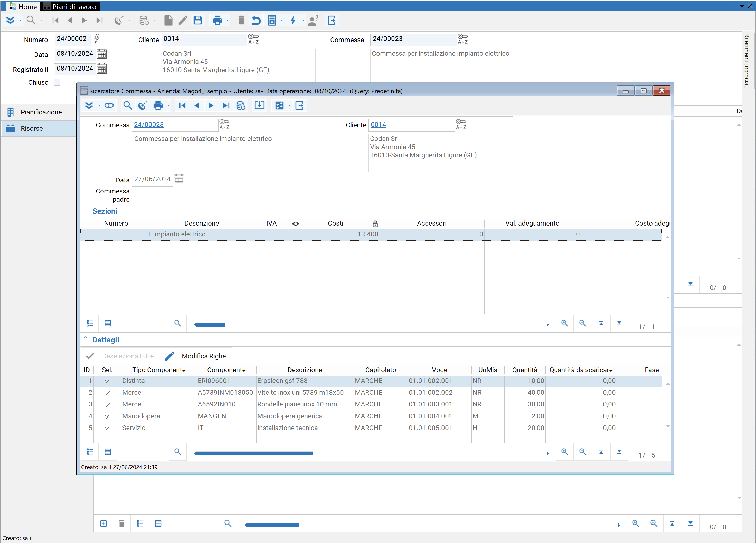Open the layout dropdown arrow in Ricercatore toolbar
This screenshot has height=543, width=756.
pos(289,106)
